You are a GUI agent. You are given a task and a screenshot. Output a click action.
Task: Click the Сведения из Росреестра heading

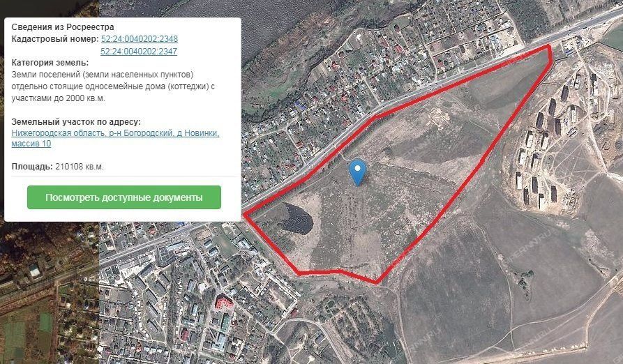point(63,27)
